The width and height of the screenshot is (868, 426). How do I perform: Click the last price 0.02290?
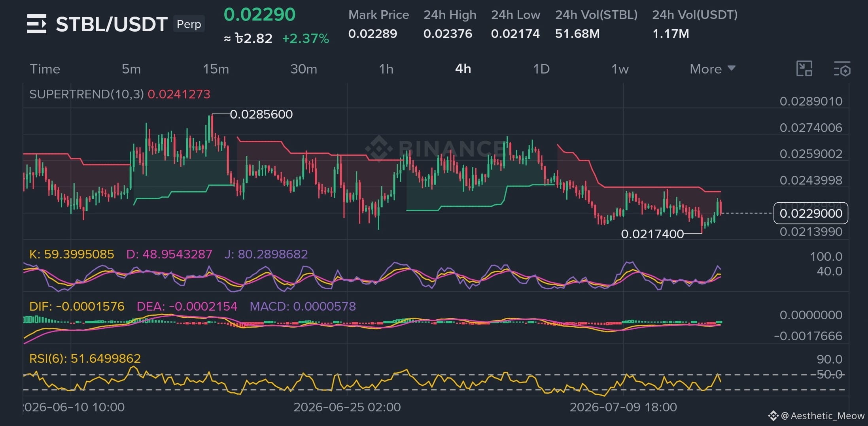(259, 15)
